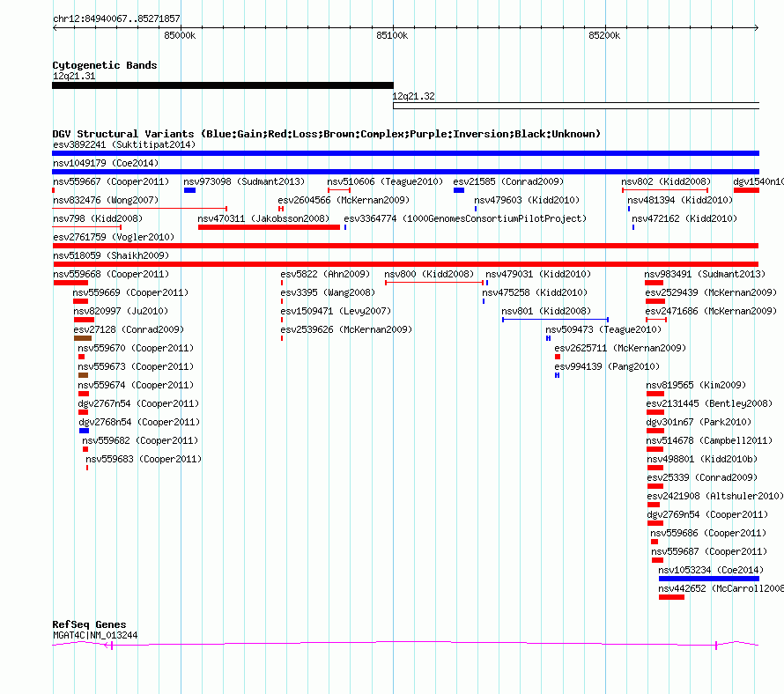Select the esv2421908 (Altshuler2010) label
This screenshot has width=784, height=694.
click(715, 496)
